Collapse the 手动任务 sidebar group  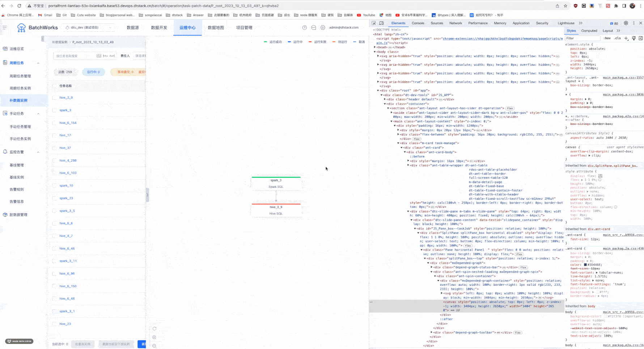tap(38, 114)
